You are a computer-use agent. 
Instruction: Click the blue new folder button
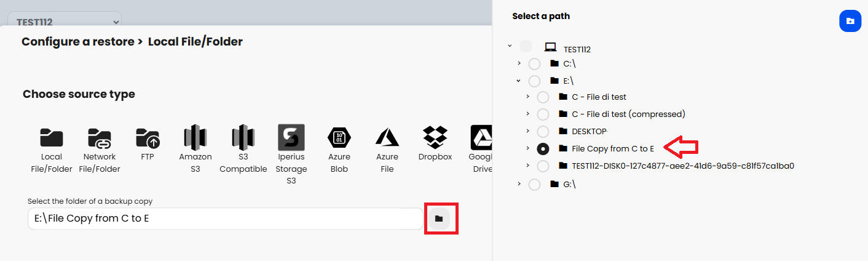[x=850, y=22]
